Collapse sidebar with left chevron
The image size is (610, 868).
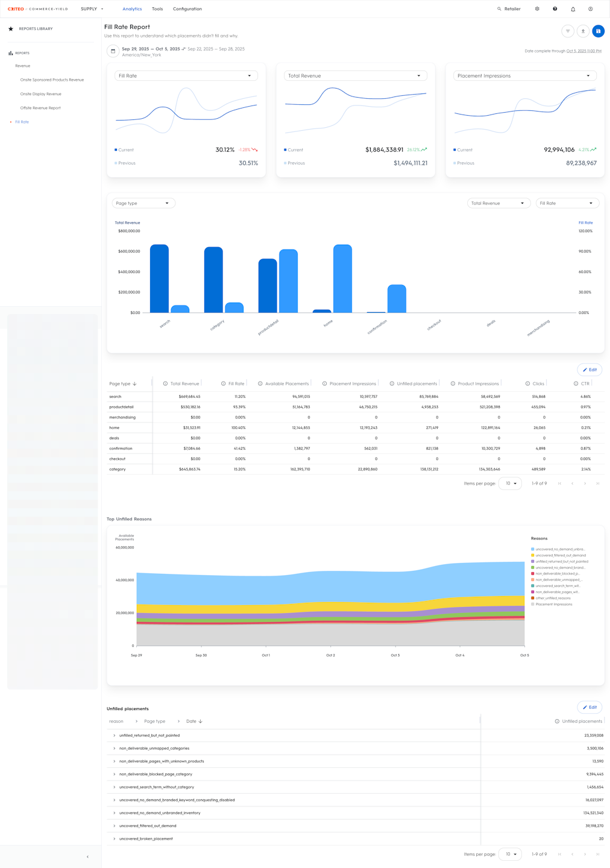[87, 857]
